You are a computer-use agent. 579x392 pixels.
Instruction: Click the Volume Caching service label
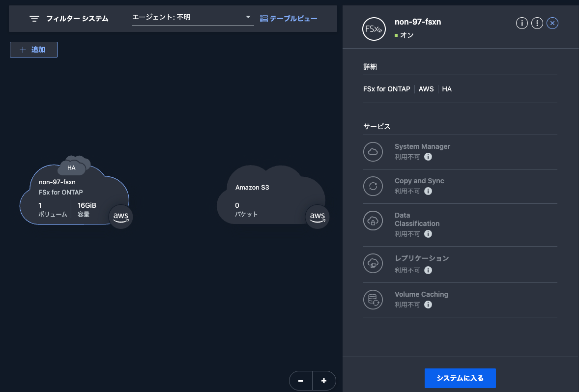421,294
